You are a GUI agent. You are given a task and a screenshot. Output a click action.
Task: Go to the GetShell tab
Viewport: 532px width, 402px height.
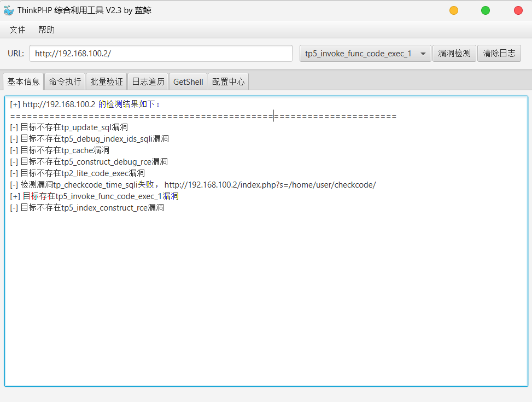tap(188, 82)
